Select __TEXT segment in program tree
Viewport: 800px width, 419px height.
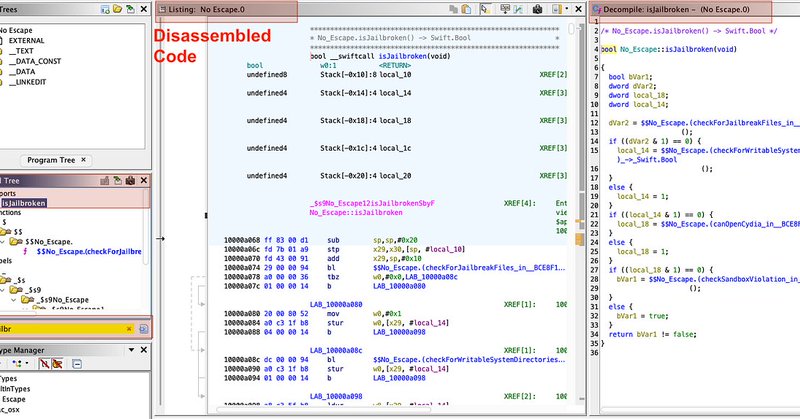point(21,51)
